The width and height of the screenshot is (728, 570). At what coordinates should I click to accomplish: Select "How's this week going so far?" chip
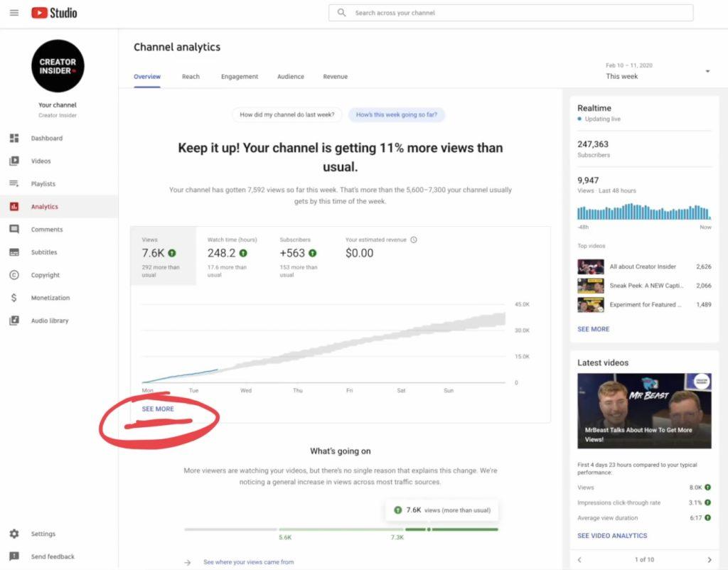click(397, 114)
